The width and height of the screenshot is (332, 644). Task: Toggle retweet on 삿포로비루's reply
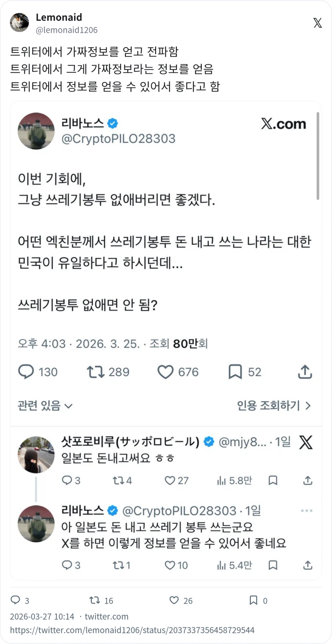coord(118,480)
